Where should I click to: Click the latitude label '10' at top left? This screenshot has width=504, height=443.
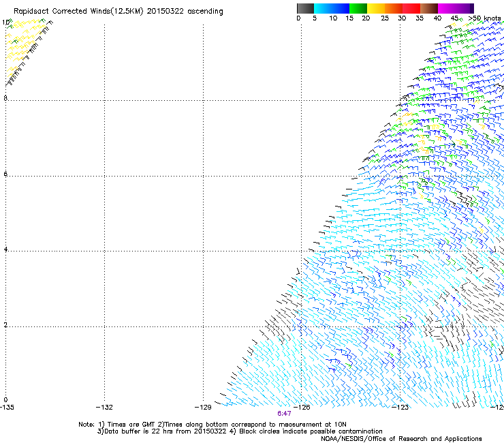click(5, 22)
